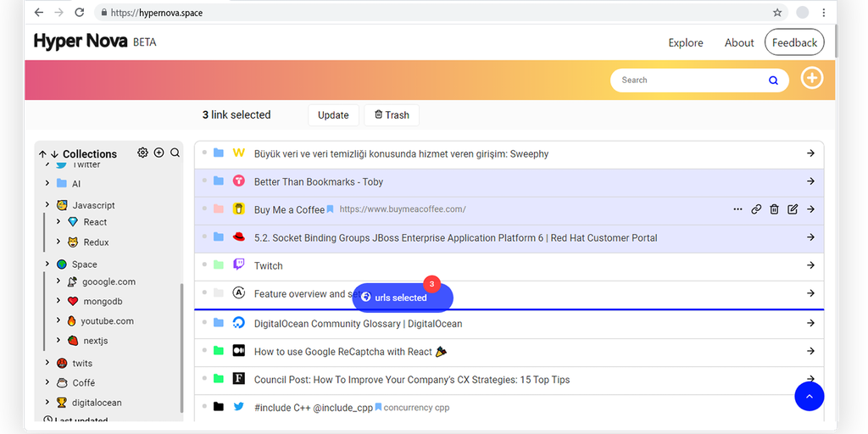The width and height of the screenshot is (868, 434).
Task: Click the round plus button beside search bar
Action: (x=812, y=79)
